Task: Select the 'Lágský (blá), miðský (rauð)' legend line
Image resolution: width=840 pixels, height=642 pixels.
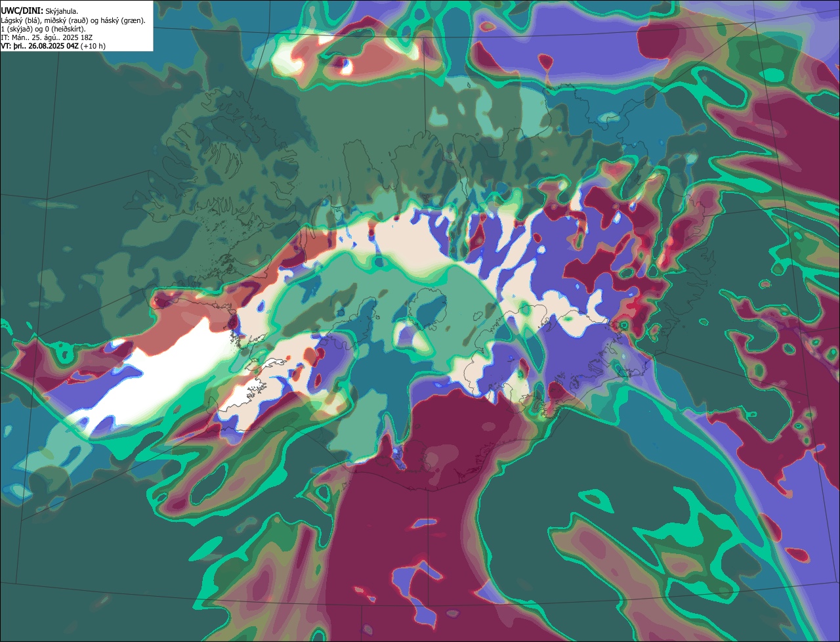Action: (x=73, y=20)
